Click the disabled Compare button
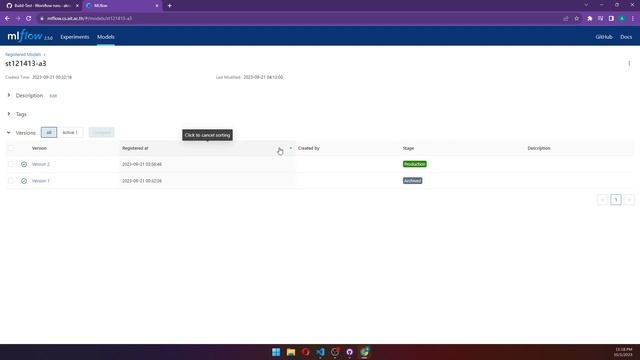The height and width of the screenshot is (360, 640). pos(102,133)
